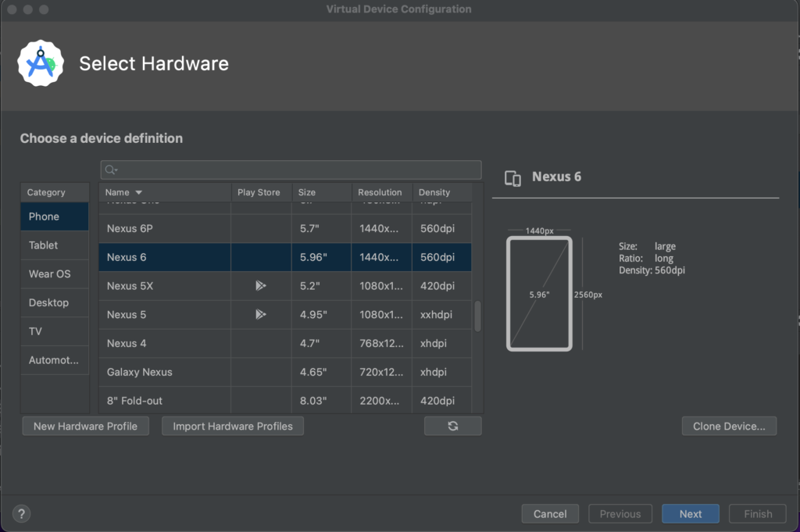Select the 8" Fold-out device row
This screenshot has height=532, width=800.
pyautogui.click(x=285, y=400)
